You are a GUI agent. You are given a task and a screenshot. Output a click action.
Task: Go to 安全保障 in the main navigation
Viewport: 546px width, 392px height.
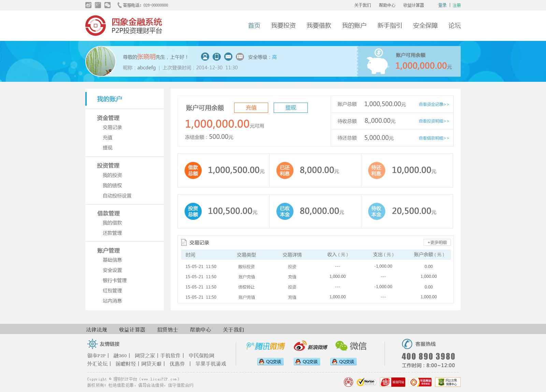[425, 26]
